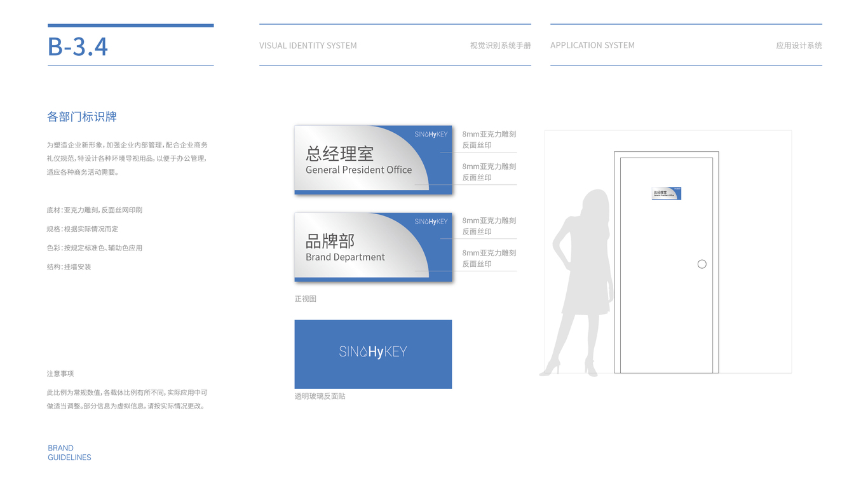The width and height of the screenshot is (868, 488).
Task: Select the 各部门标识牌 section title
Action: tap(81, 117)
